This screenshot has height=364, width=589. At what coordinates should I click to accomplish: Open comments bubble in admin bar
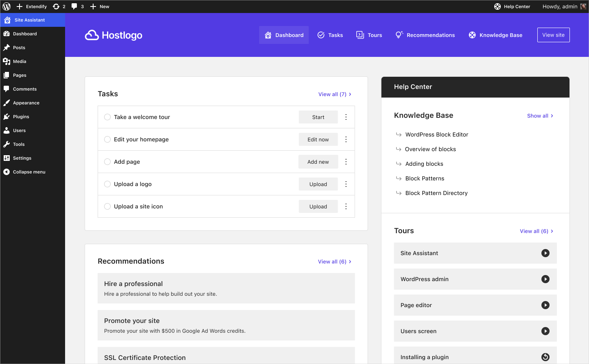tap(74, 6)
